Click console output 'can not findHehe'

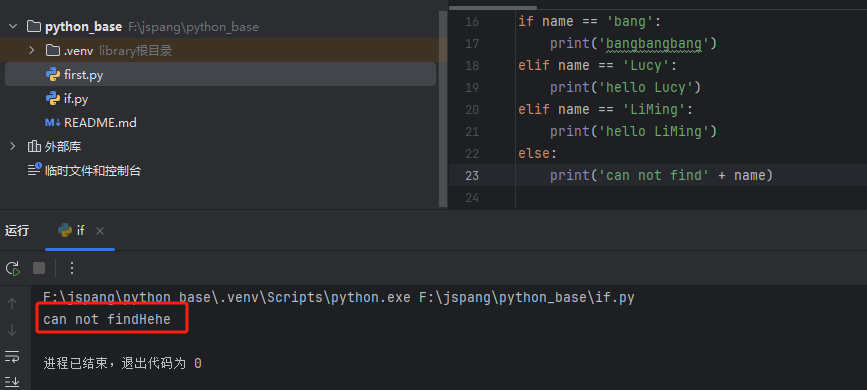click(107, 319)
